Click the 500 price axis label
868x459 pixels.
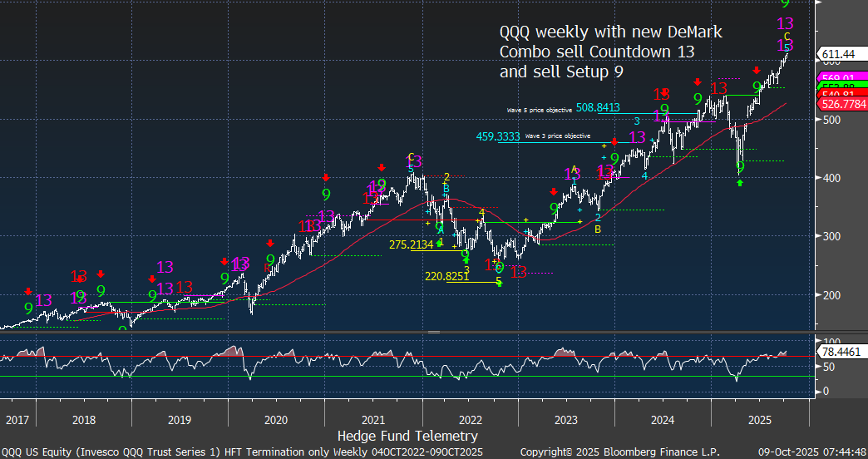pyautogui.click(x=832, y=120)
